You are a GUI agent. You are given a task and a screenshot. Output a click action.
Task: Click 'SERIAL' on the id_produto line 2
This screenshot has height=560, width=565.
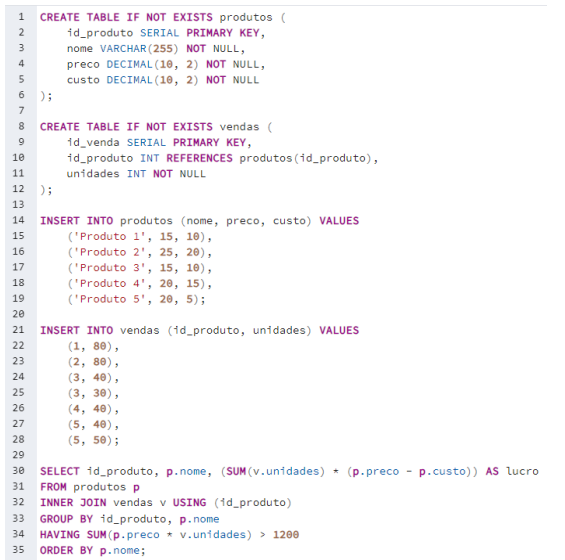159,33
